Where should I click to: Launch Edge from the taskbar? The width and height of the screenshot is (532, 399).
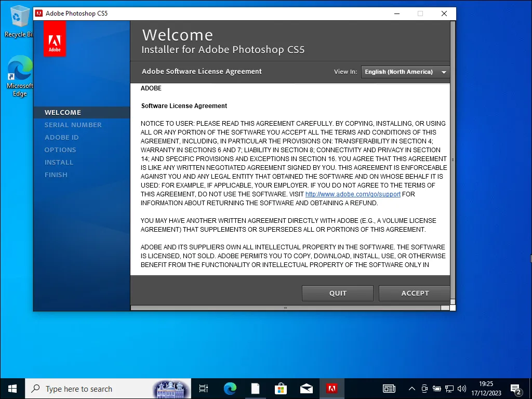[230, 389]
